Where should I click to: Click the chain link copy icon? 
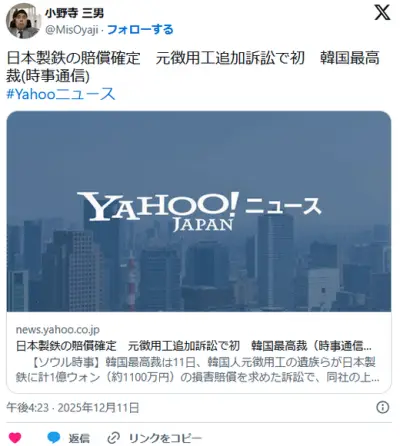114,438
